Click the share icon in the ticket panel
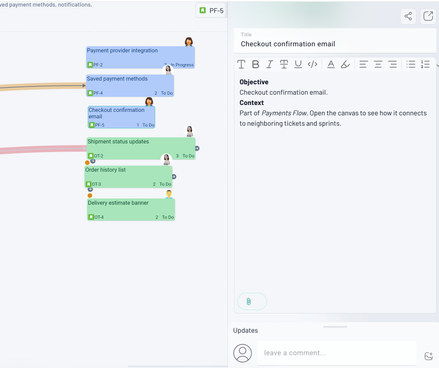This screenshot has width=439, height=368. click(408, 16)
